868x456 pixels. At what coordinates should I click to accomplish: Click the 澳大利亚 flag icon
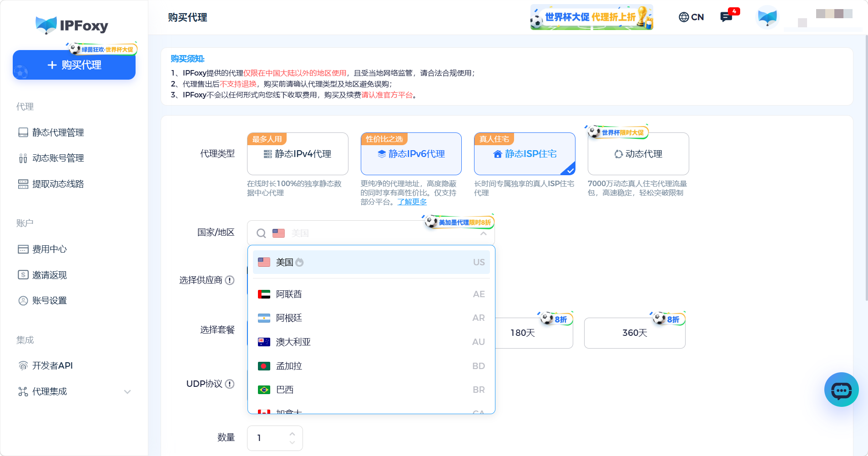pos(264,342)
